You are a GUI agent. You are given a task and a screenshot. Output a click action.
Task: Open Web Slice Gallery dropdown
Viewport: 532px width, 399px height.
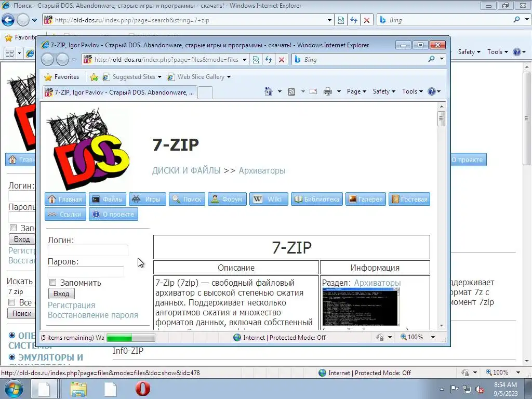tap(229, 77)
